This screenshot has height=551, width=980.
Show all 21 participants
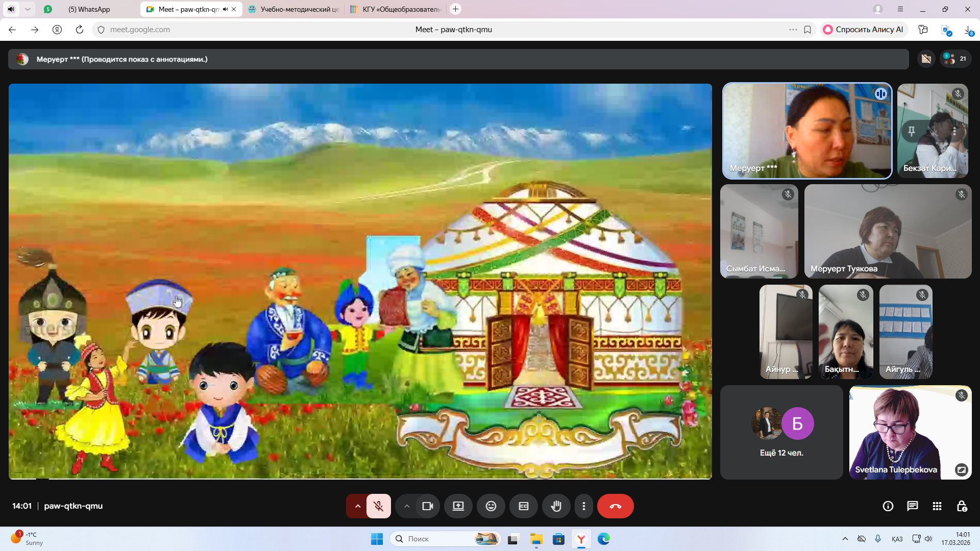[x=955, y=59]
